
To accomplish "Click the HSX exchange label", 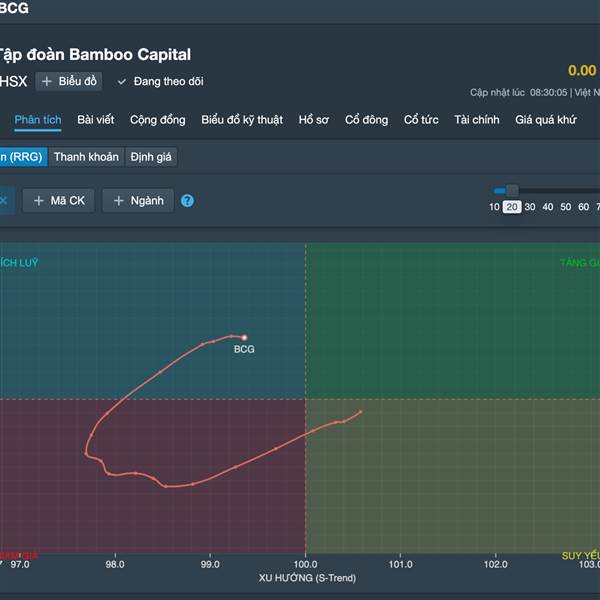I will coord(13,81).
